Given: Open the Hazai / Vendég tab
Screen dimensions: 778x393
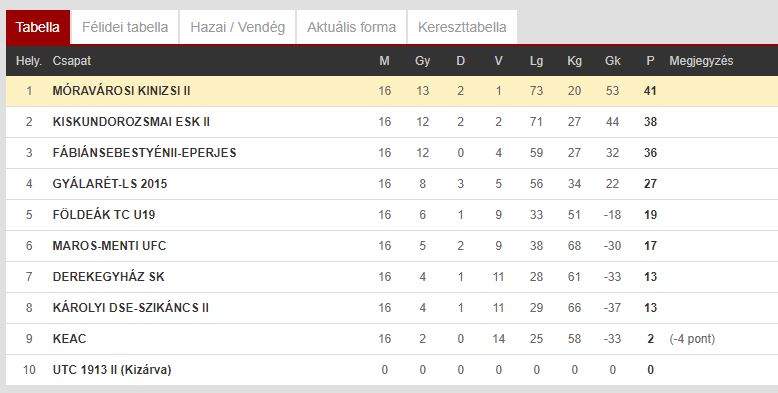Looking at the screenshot, I should click(x=238, y=27).
